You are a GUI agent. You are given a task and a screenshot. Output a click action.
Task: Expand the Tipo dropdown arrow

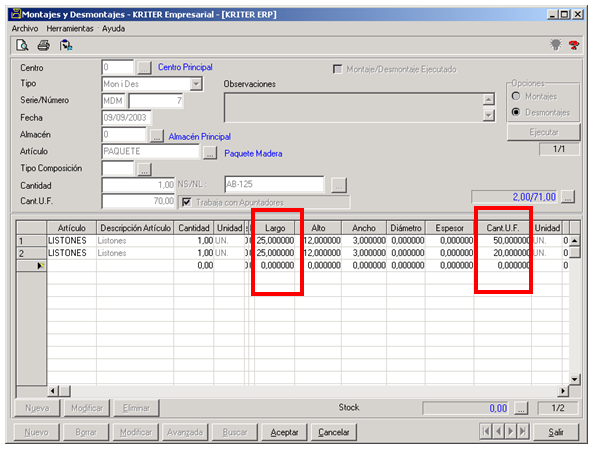[196, 84]
